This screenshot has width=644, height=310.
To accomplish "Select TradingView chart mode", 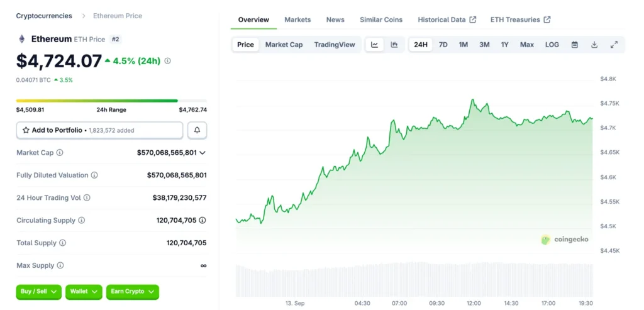I will tap(335, 45).
